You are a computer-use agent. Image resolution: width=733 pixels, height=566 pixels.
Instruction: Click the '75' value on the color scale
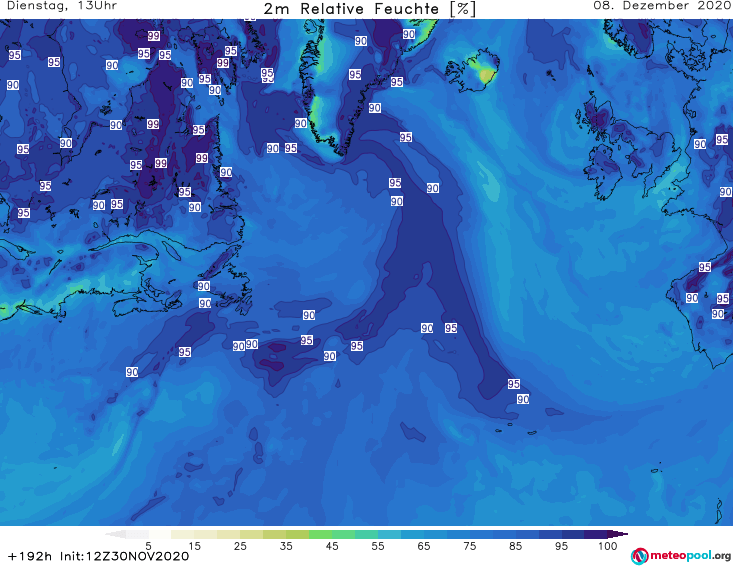click(x=470, y=546)
